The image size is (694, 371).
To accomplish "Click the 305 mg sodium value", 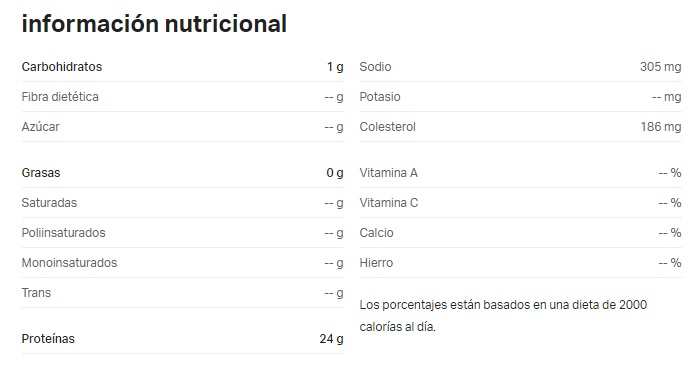I will coord(660,67).
